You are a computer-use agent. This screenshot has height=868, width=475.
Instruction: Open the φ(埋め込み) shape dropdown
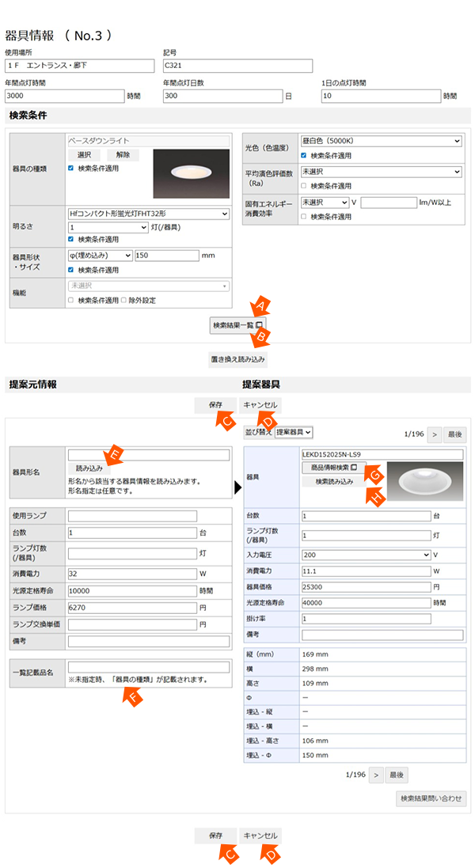point(101,256)
